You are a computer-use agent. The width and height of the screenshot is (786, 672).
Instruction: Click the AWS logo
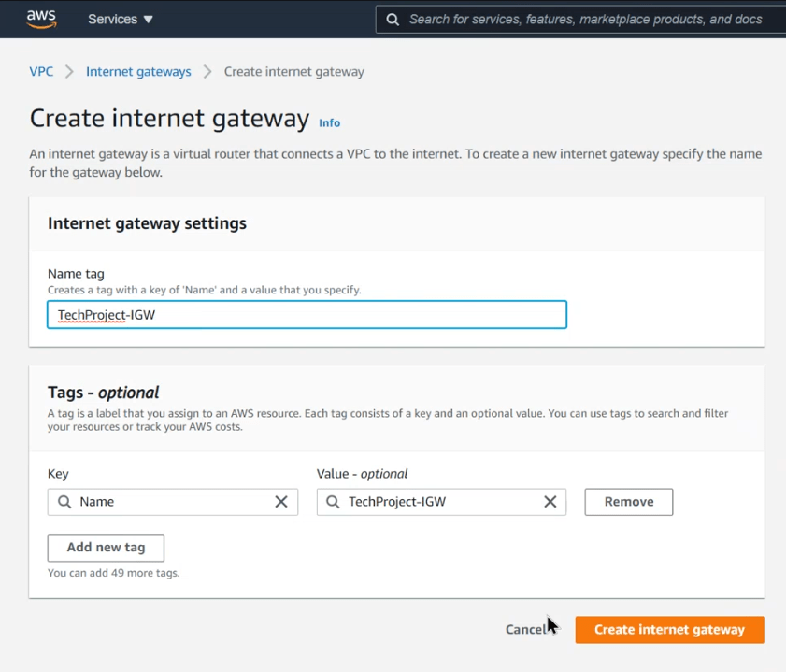[41, 19]
